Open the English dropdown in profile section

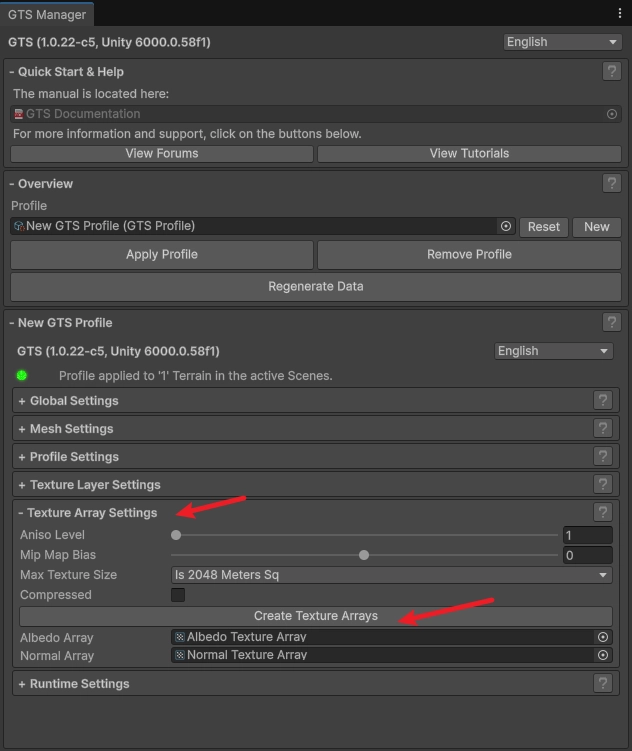point(553,351)
